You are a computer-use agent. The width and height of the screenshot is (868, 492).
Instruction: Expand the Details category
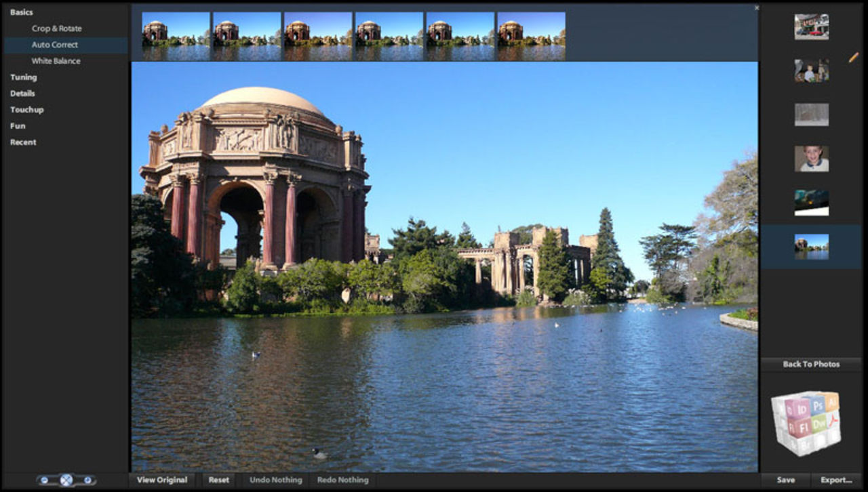click(22, 93)
